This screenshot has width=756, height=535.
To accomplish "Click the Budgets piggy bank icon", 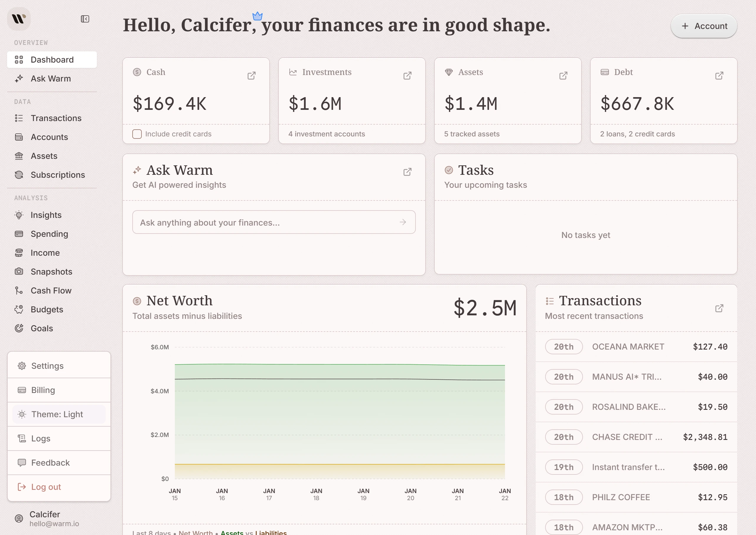I will tap(19, 309).
